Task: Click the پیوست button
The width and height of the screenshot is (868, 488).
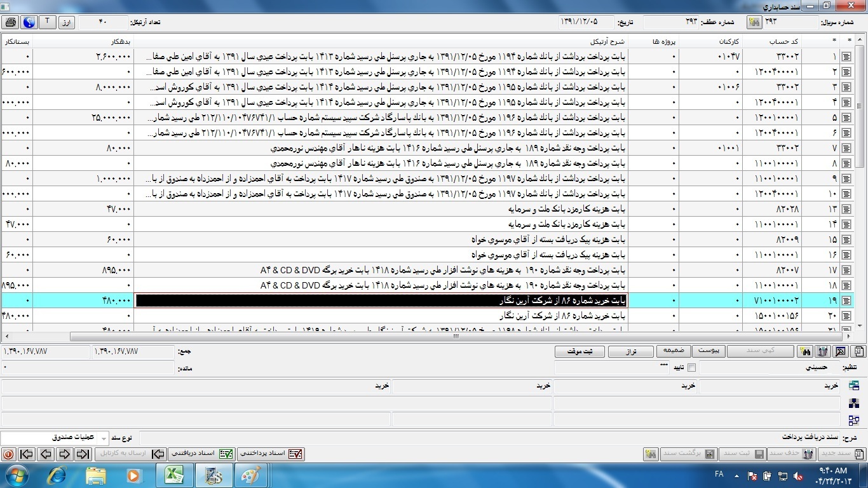Action: point(708,351)
